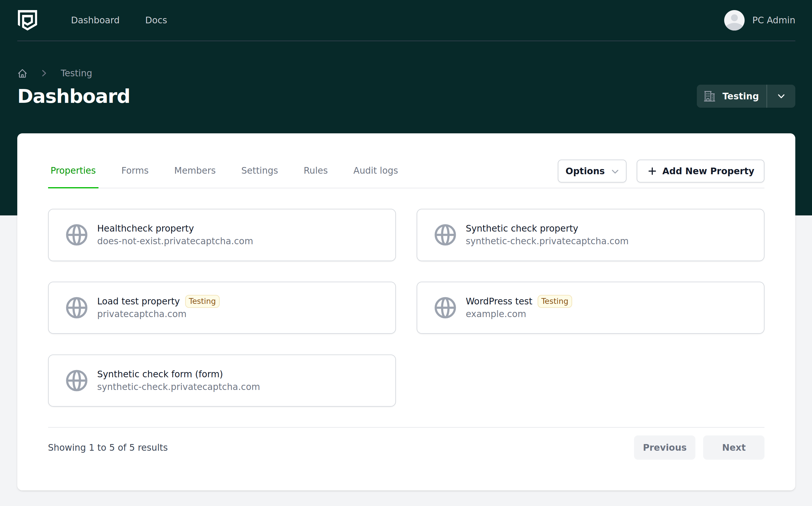View the Audit logs tab
The width and height of the screenshot is (812, 506).
[x=375, y=171]
